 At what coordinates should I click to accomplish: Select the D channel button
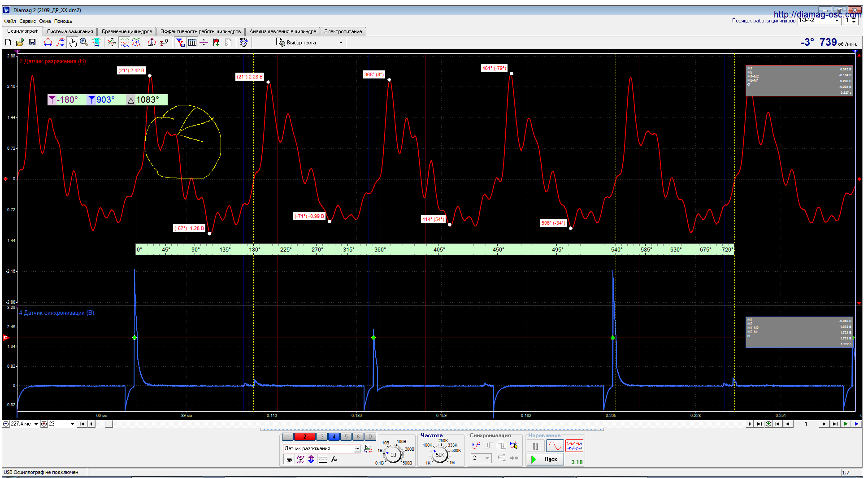(370, 437)
